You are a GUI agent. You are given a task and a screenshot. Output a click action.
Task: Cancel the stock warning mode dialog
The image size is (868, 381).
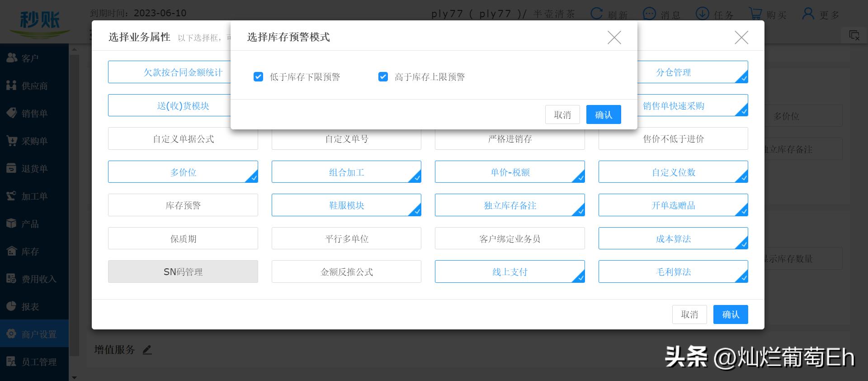[x=562, y=114]
